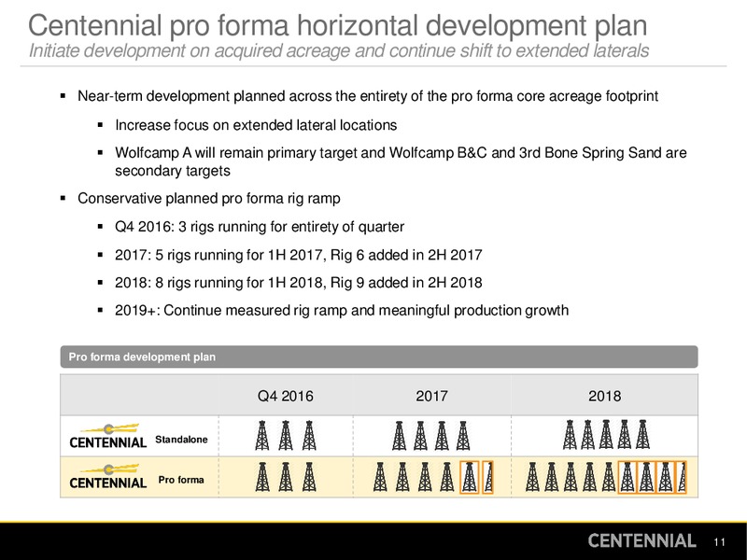Click the Centennial logo in the Standalone row
The height and width of the screenshot is (560, 747).
coord(108,436)
